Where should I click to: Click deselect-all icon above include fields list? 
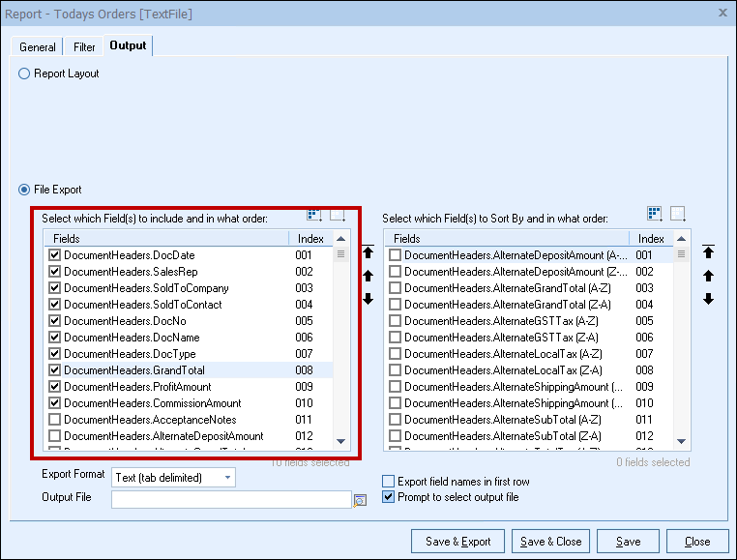(338, 215)
